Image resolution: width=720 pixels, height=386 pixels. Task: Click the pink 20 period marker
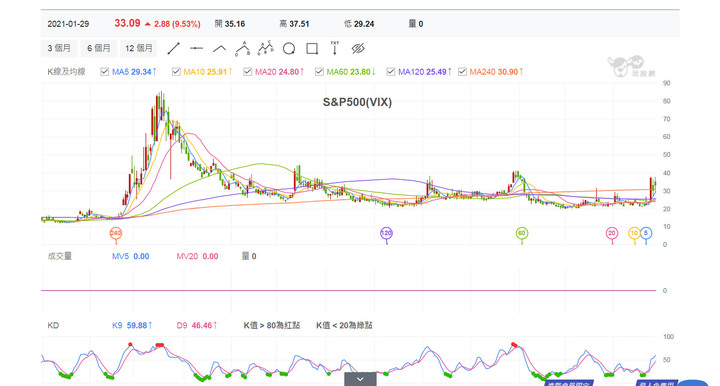click(612, 234)
